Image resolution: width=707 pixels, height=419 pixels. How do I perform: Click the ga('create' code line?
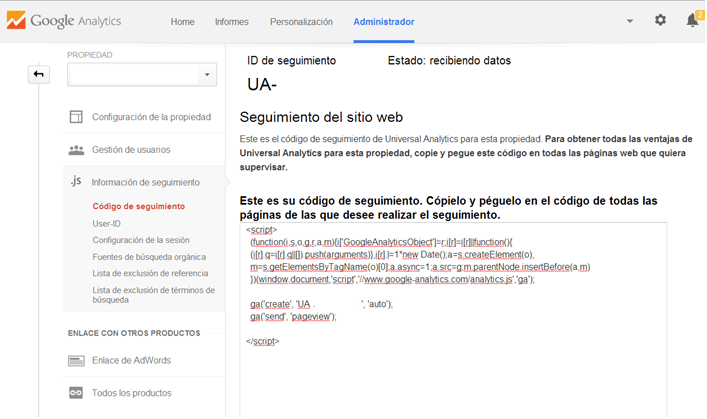tap(321, 304)
